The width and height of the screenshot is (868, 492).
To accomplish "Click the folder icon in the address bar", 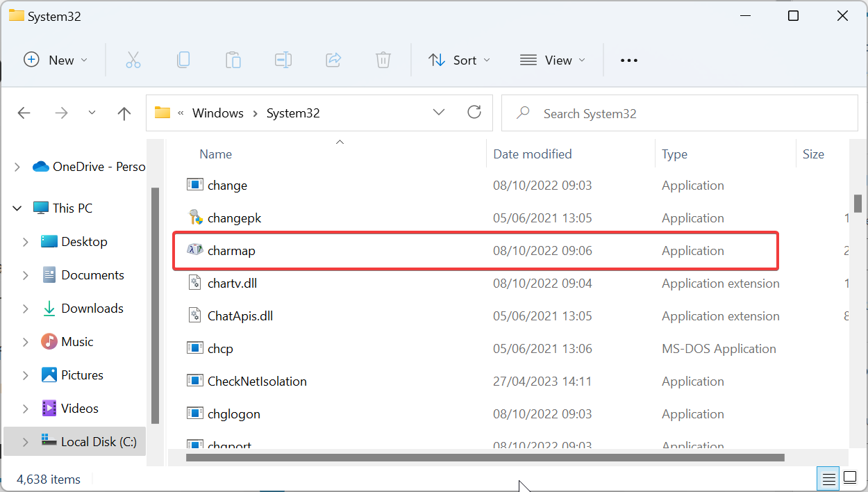I will pos(162,113).
